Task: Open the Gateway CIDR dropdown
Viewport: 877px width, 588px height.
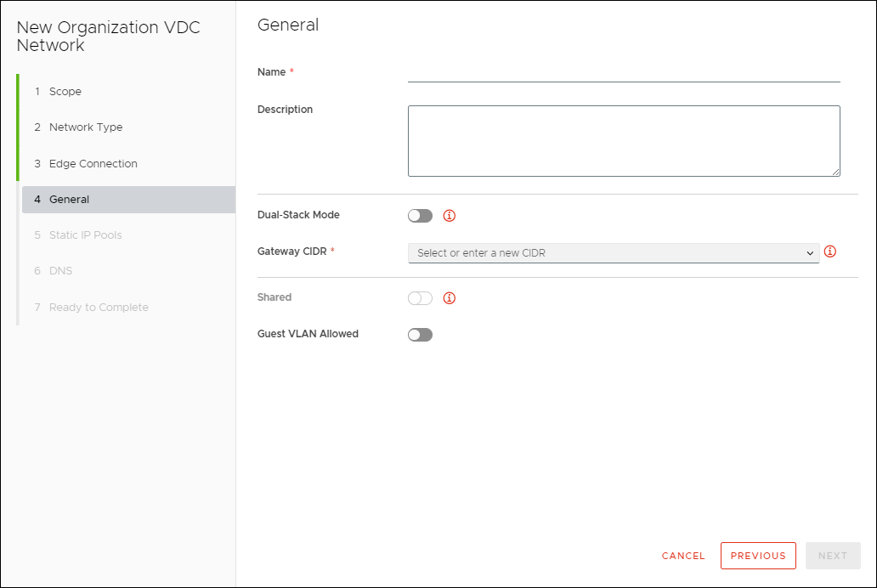Action: click(612, 252)
